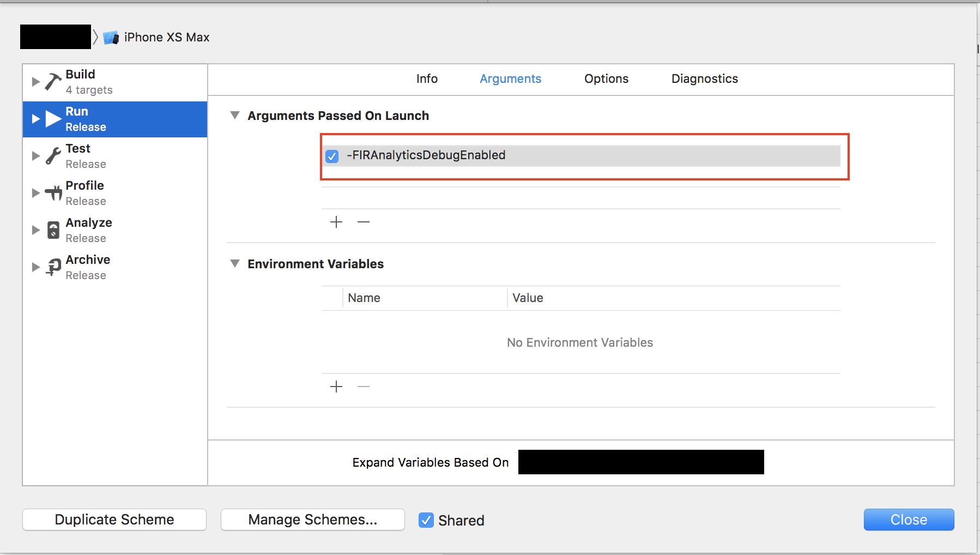Click the Run play icon
The image size is (980, 555).
pos(52,118)
